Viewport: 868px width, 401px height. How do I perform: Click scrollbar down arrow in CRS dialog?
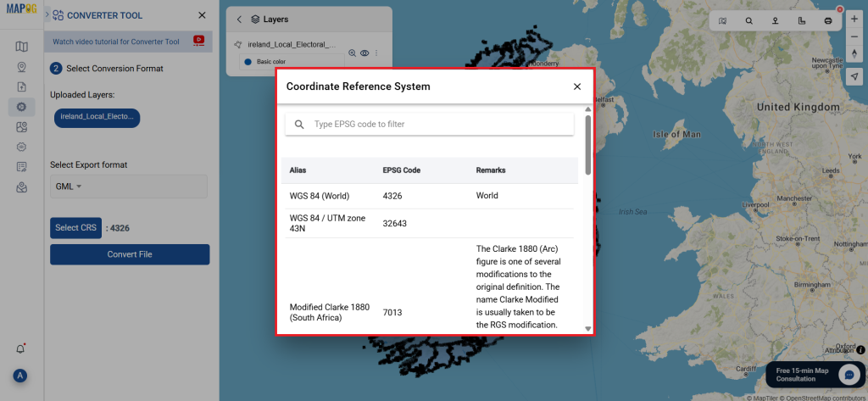(588, 329)
